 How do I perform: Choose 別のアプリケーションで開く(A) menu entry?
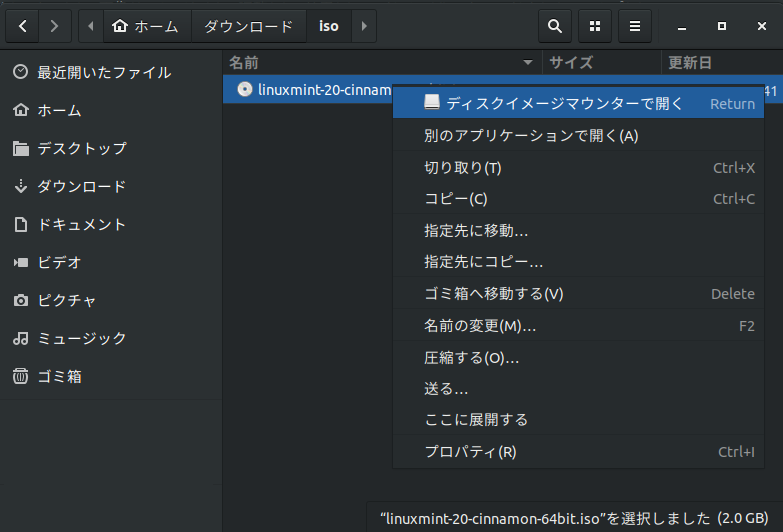pyautogui.click(x=578, y=135)
